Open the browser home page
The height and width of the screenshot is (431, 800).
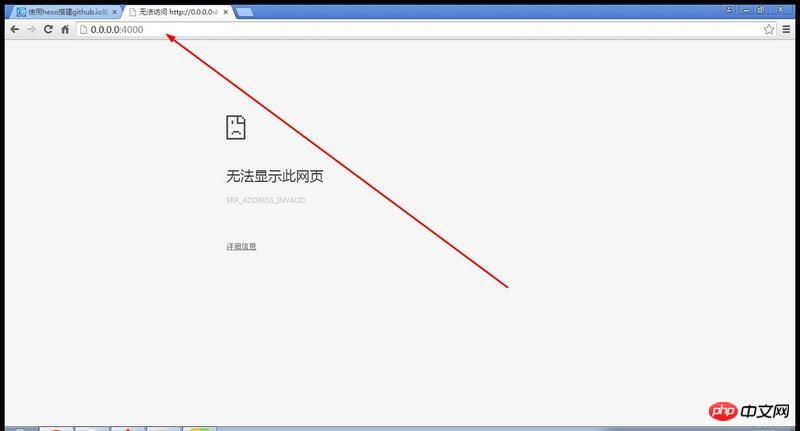[65, 30]
